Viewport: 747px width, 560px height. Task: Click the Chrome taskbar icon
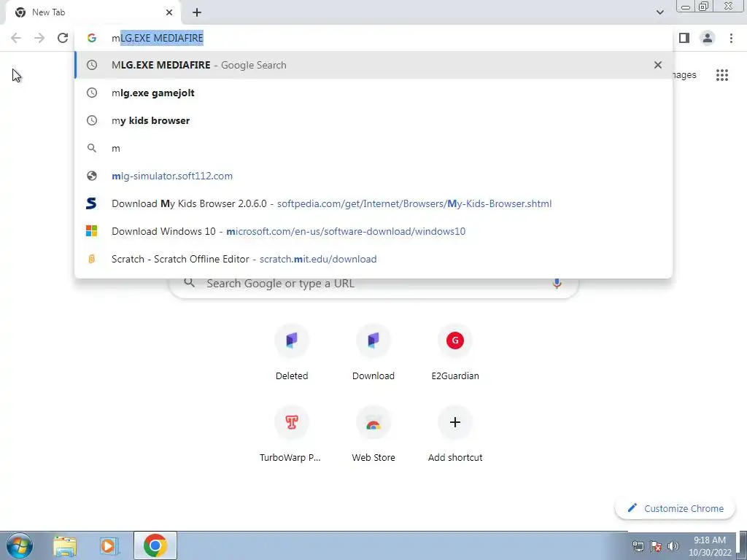(155, 545)
